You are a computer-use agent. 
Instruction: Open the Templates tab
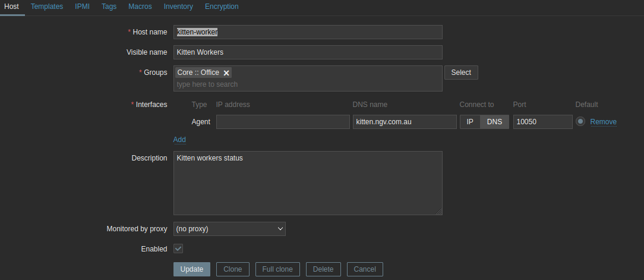click(x=47, y=7)
